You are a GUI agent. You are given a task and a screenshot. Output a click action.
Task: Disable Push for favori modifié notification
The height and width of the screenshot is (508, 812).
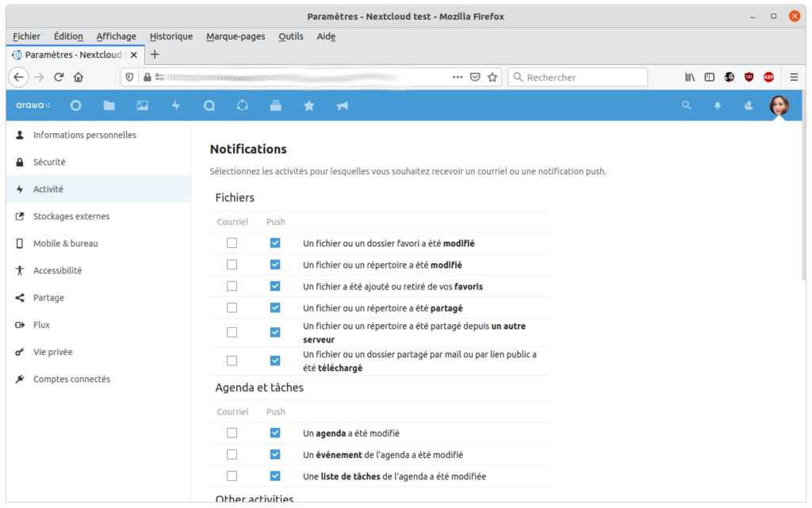(275, 243)
